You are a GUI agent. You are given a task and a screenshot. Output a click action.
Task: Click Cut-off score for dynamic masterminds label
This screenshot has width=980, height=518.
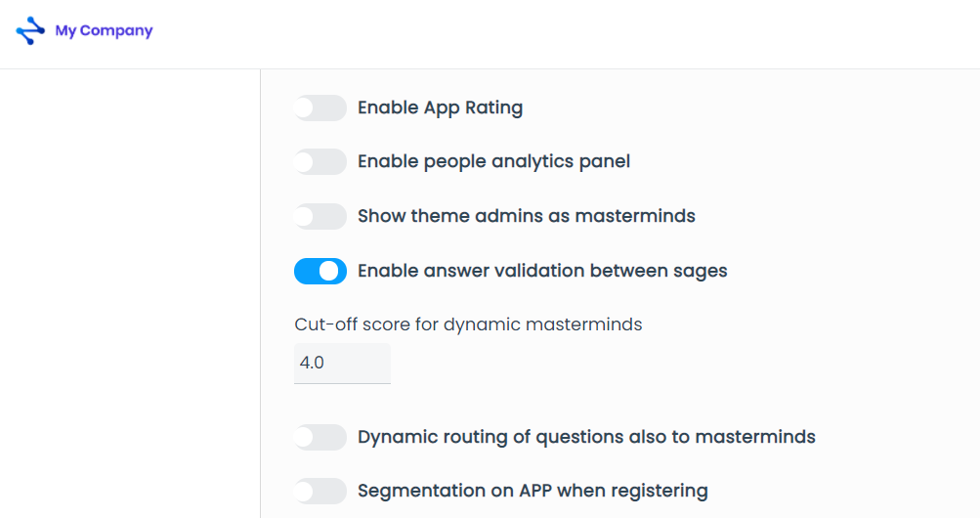[468, 324]
